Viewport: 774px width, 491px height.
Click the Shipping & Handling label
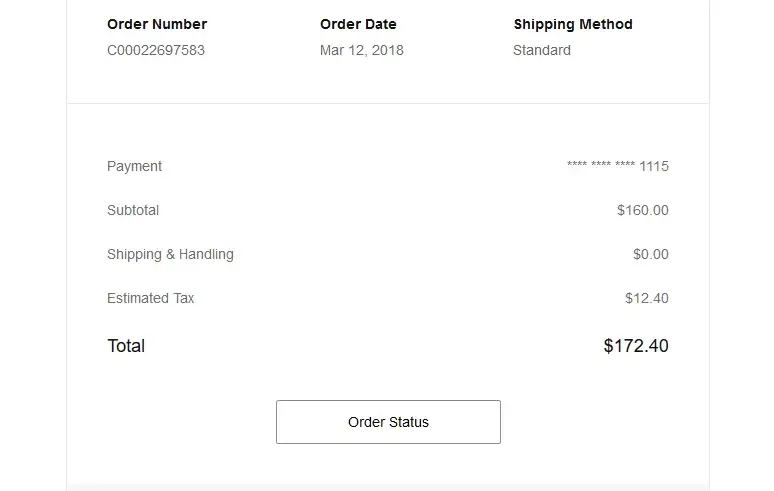(170, 254)
